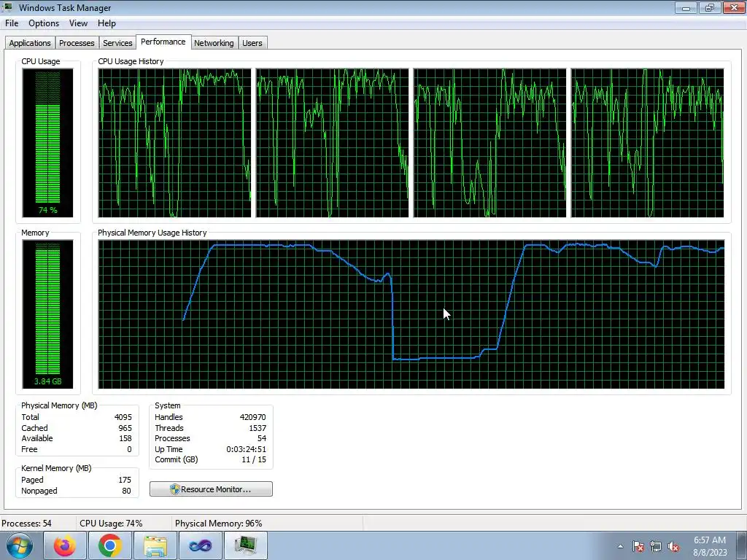Click the muted speaker tray icon

tap(673, 546)
